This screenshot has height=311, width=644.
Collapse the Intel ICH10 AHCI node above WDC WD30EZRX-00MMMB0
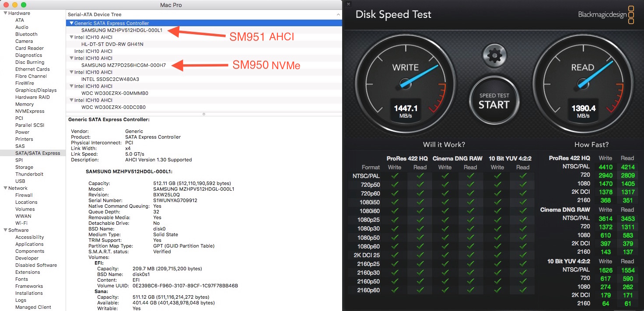(x=71, y=86)
